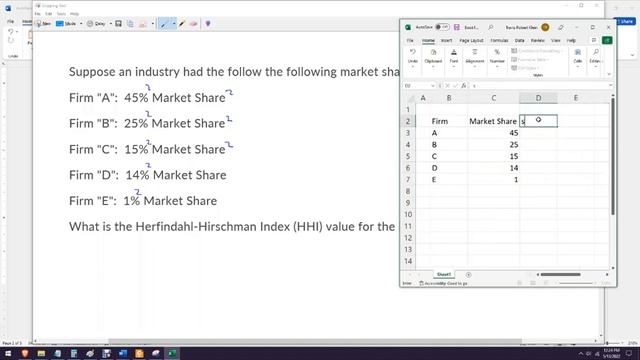Open the Pen options dropdown arrow
The image size is (640, 360).
coord(173,24)
